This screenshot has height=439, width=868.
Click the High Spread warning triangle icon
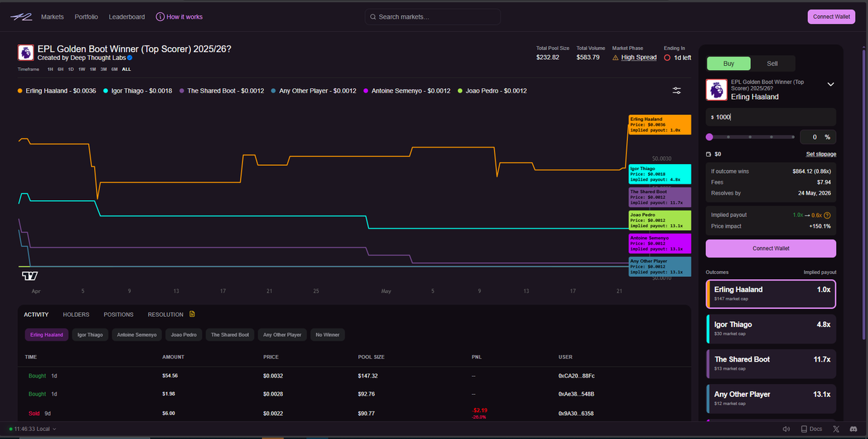tap(616, 57)
